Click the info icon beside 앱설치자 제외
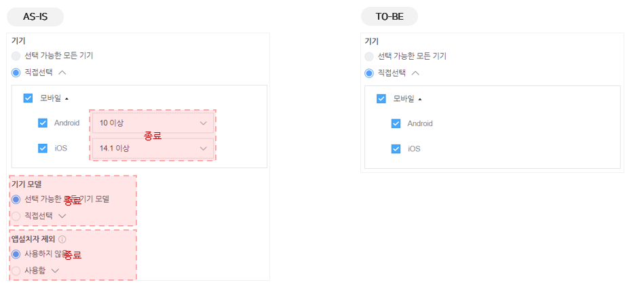This screenshot has height=293, width=644. (x=62, y=239)
